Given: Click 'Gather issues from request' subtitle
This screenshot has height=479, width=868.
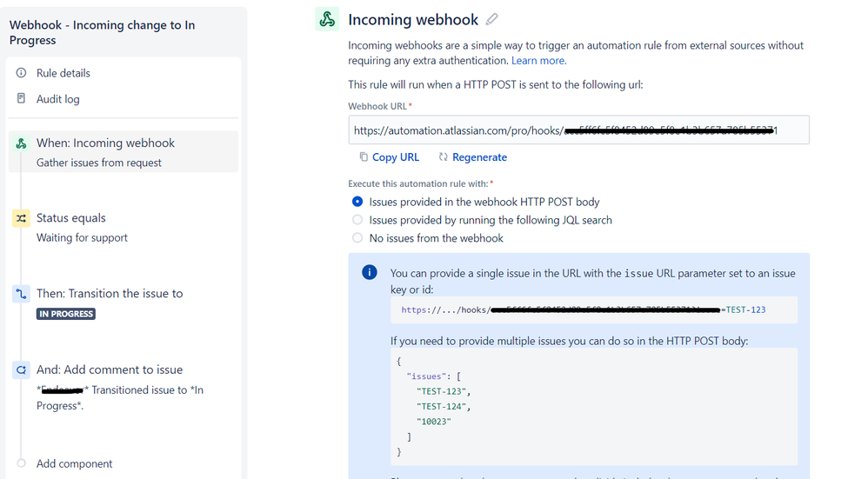Looking at the screenshot, I should coord(99,163).
